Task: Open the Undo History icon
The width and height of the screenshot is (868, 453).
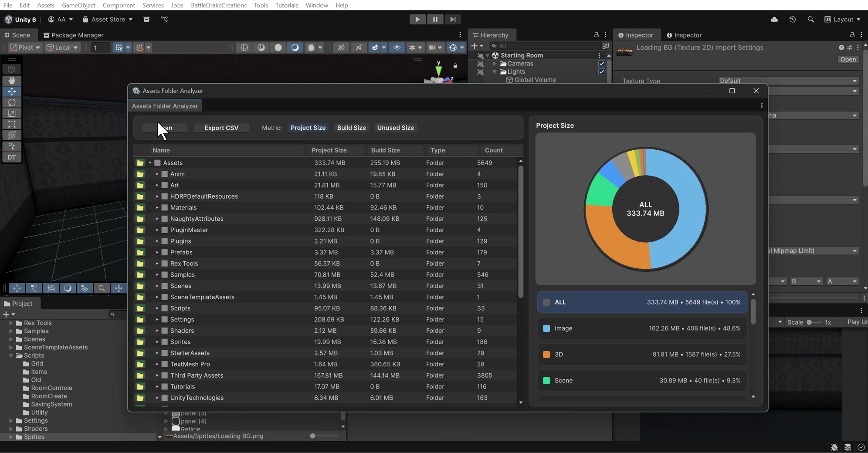Action: tap(793, 19)
